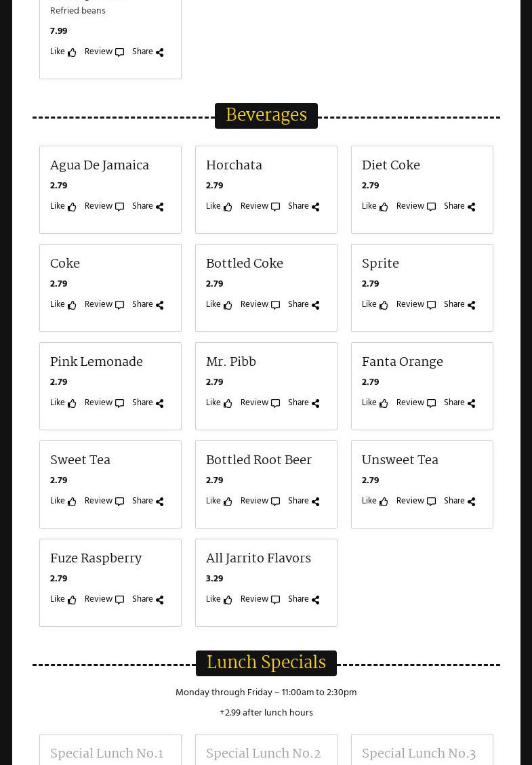Select the All Jarrito Flavors title
The height and width of the screenshot is (765, 532).
(x=258, y=558)
